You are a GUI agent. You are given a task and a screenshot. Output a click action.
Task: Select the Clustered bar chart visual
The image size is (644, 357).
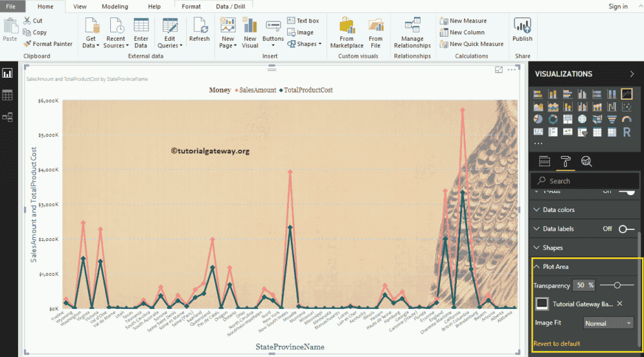click(568, 94)
